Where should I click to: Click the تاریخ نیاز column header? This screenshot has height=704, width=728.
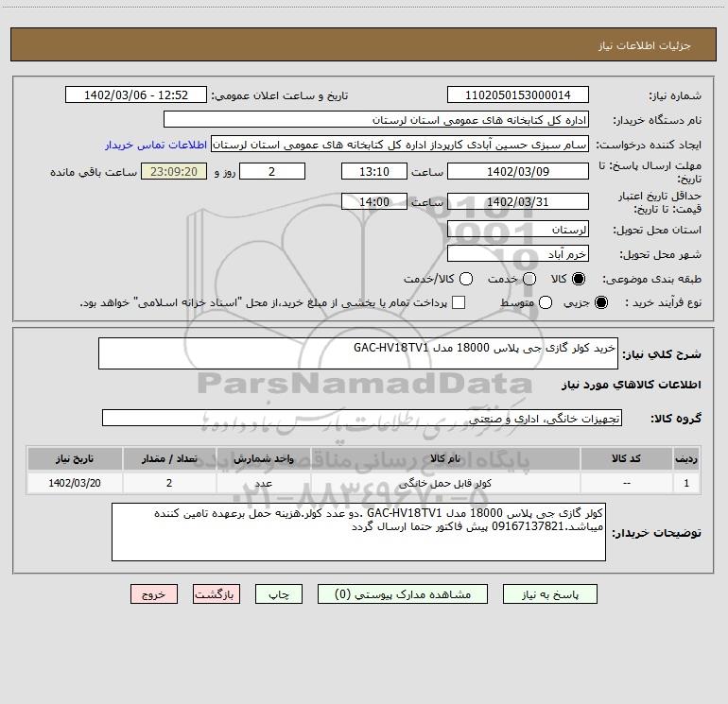coord(75,458)
